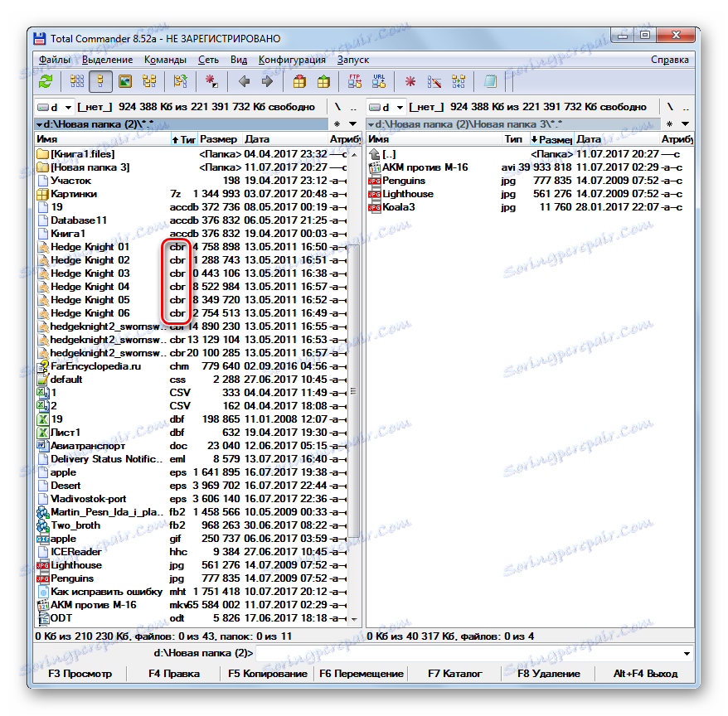Open URL new connection toolbar icon

pyautogui.click(x=379, y=82)
